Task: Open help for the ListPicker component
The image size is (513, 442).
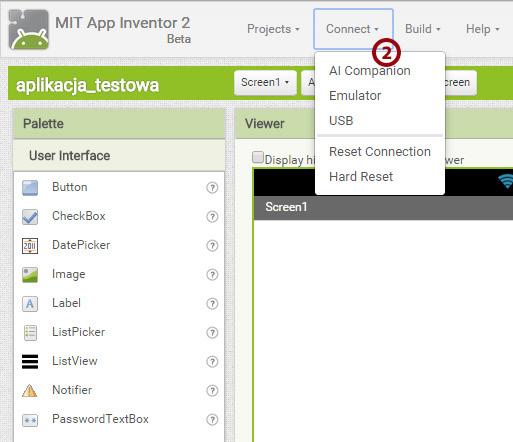Action: coord(212,333)
